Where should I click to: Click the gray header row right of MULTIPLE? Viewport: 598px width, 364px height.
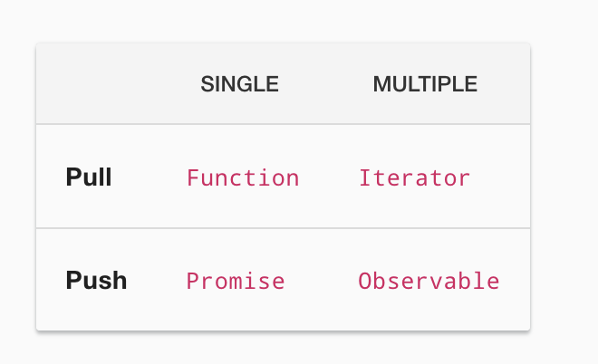pyautogui.click(x=506, y=84)
